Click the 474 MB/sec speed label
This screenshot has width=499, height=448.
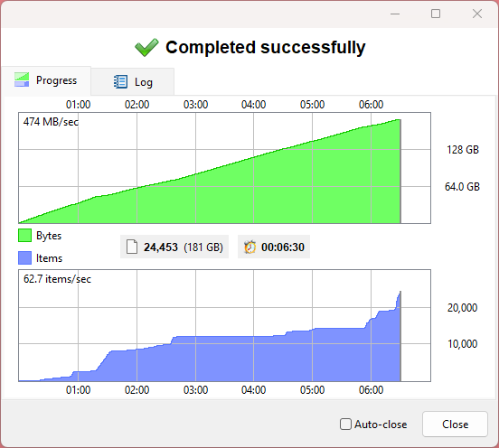pyautogui.click(x=51, y=122)
